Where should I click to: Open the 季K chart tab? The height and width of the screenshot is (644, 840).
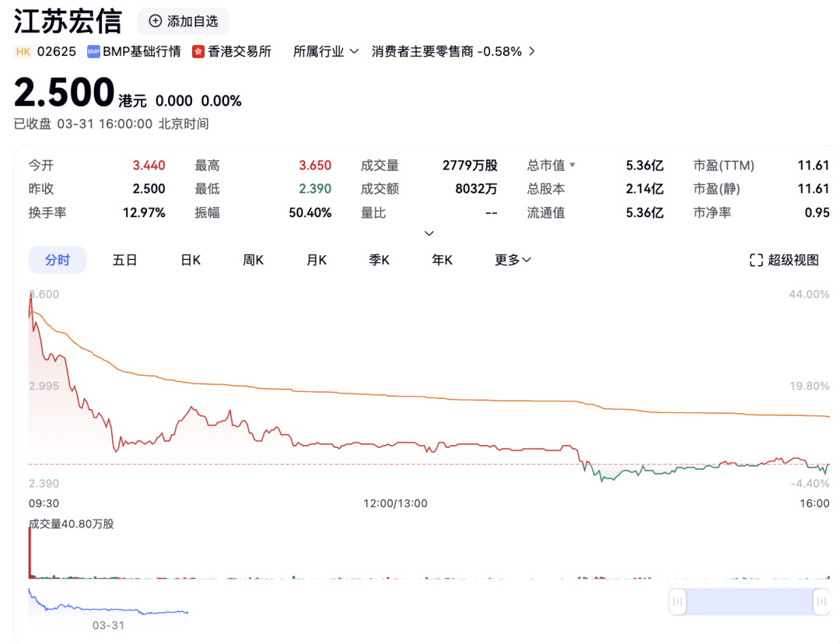point(380,260)
